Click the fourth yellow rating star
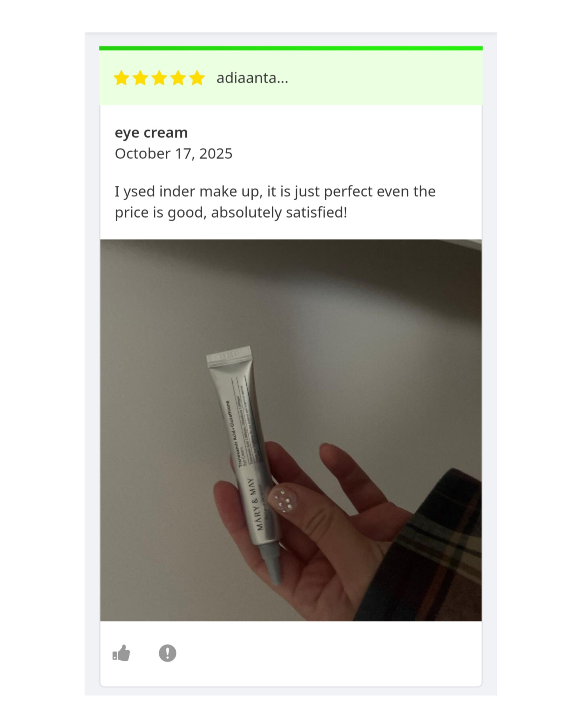The height and width of the screenshot is (728, 582). pyautogui.click(x=178, y=78)
